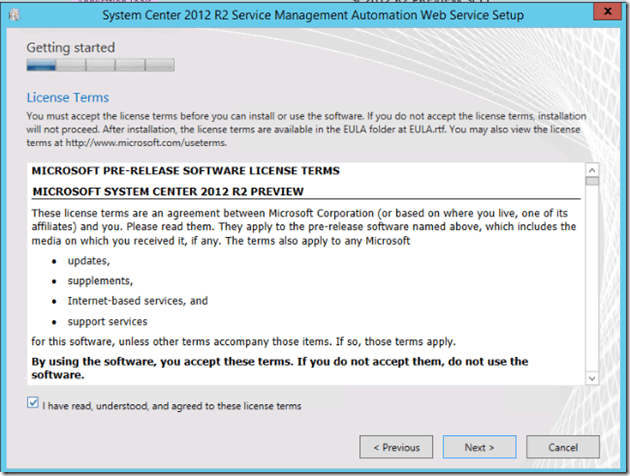Click the first highlighted progress step

point(41,65)
